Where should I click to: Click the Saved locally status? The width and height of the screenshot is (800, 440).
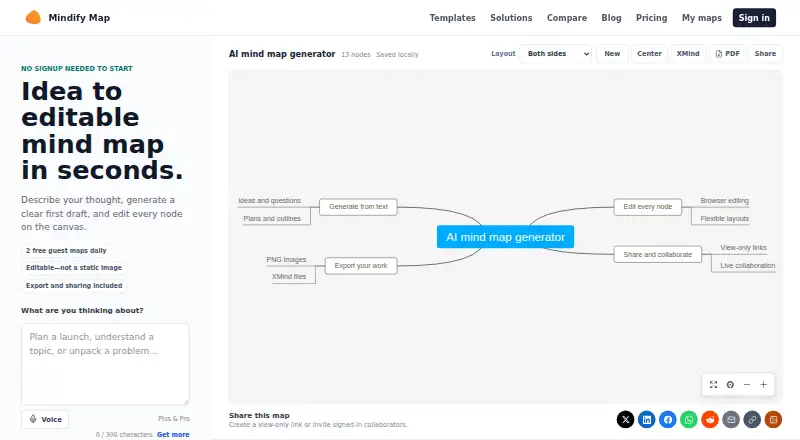point(397,55)
